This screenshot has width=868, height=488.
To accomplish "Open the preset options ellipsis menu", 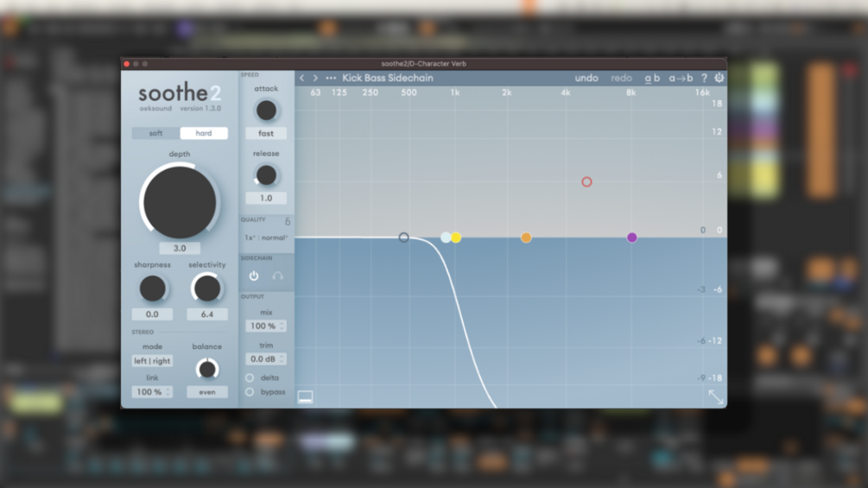I will [x=331, y=78].
